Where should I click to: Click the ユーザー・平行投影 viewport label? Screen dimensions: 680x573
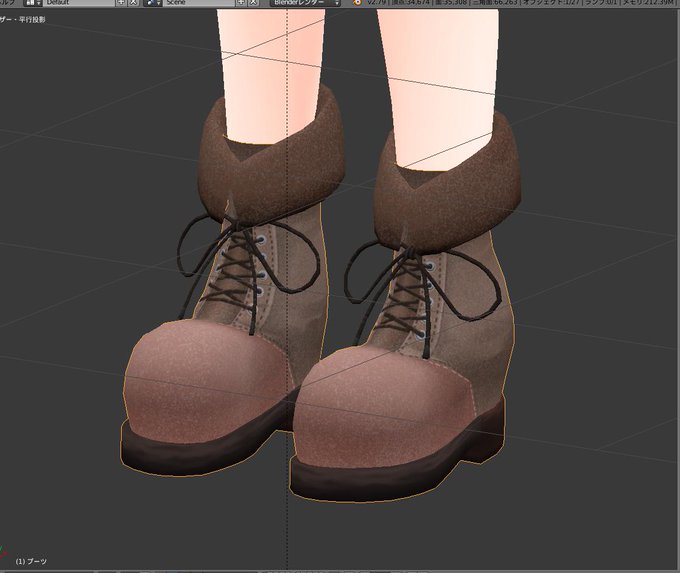[x=23, y=20]
